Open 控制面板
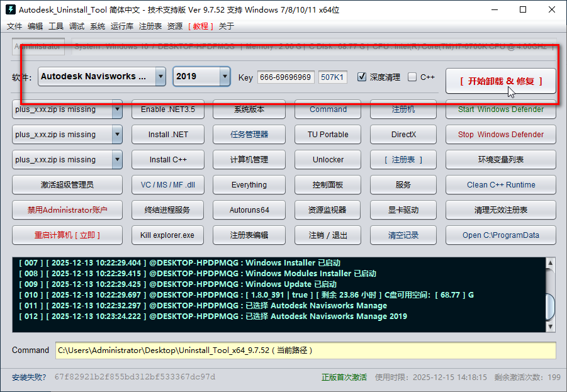The image size is (567, 392). 328,185
